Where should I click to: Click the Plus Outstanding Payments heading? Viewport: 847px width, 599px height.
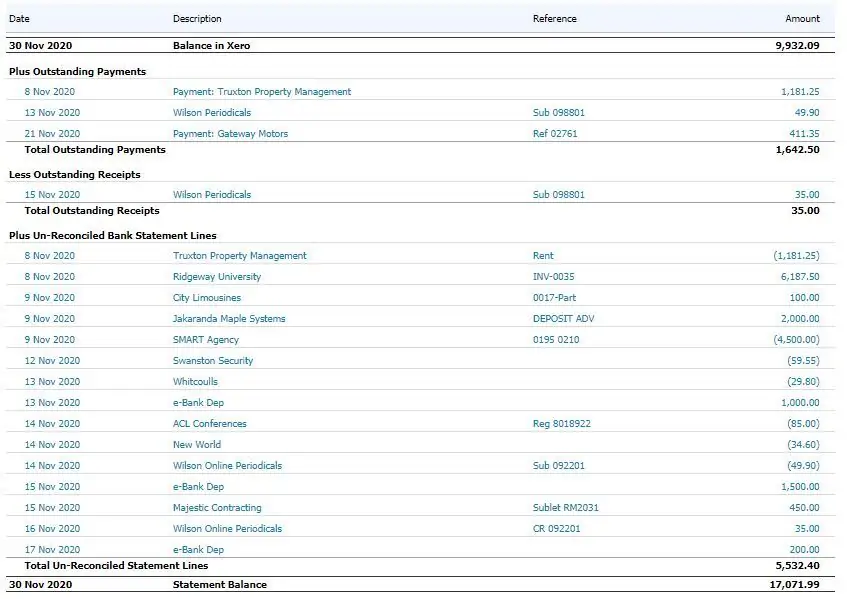77,72
